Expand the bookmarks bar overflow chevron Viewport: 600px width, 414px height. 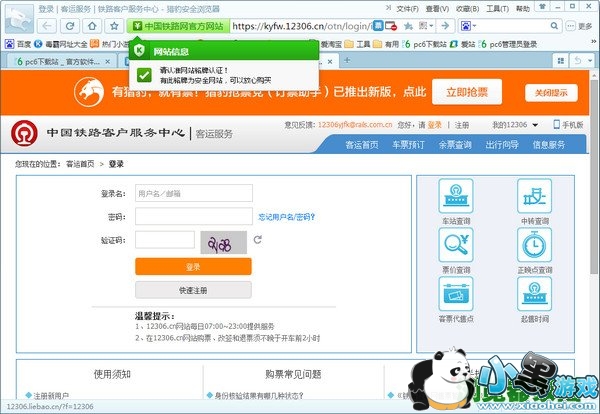coord(594,41)
